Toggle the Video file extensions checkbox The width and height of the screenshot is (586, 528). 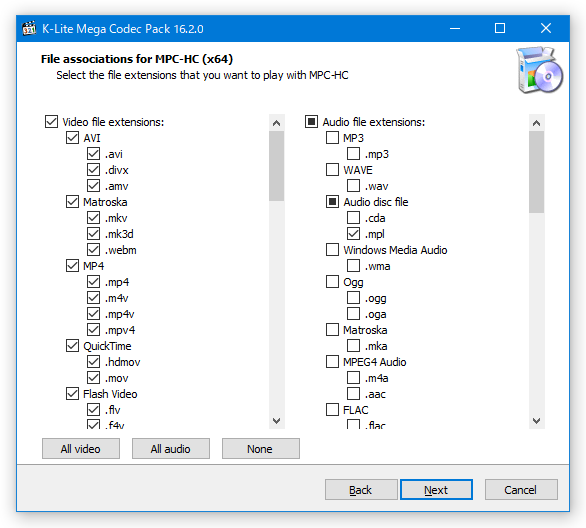click(x=51, y=122)
